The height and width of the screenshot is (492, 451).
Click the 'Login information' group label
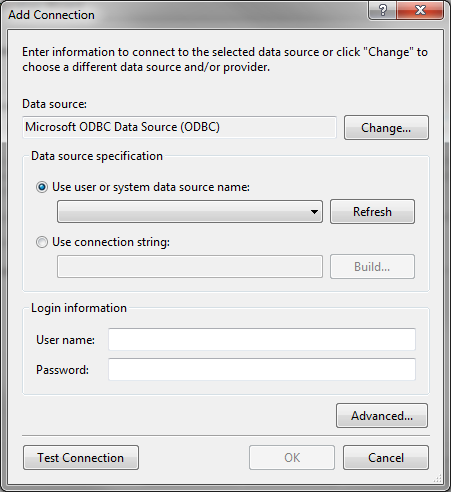79,308
